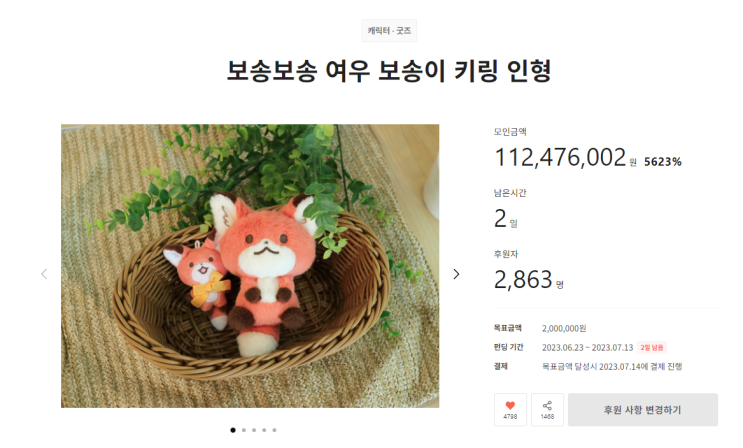Switch to the third carousel dot
Image resolution: width=743 pixels, height=448 pixels.
tap(254, 430)
